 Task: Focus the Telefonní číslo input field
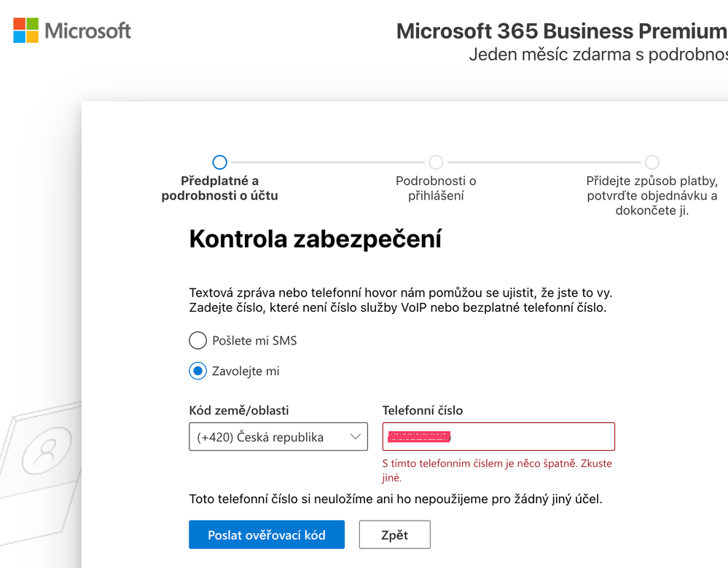[532, 437]
